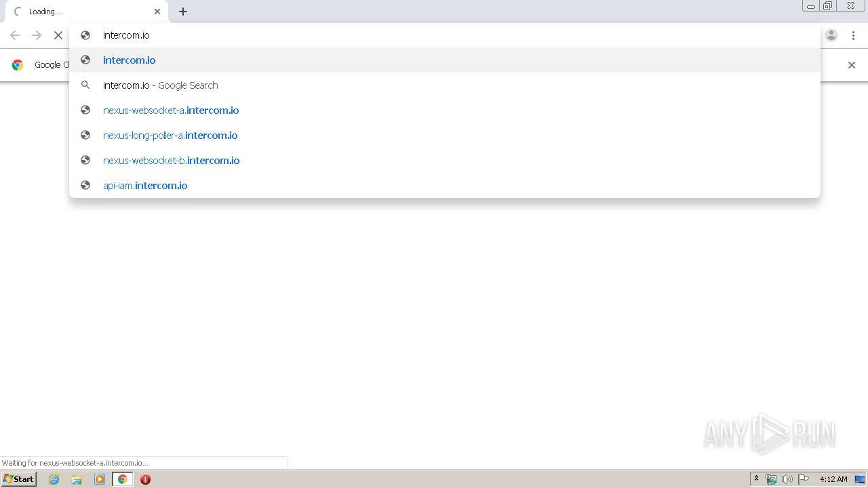Restore down the Chrome window
Image resolution: width=868 pixels, height=488 pixels.
point(828,5)
